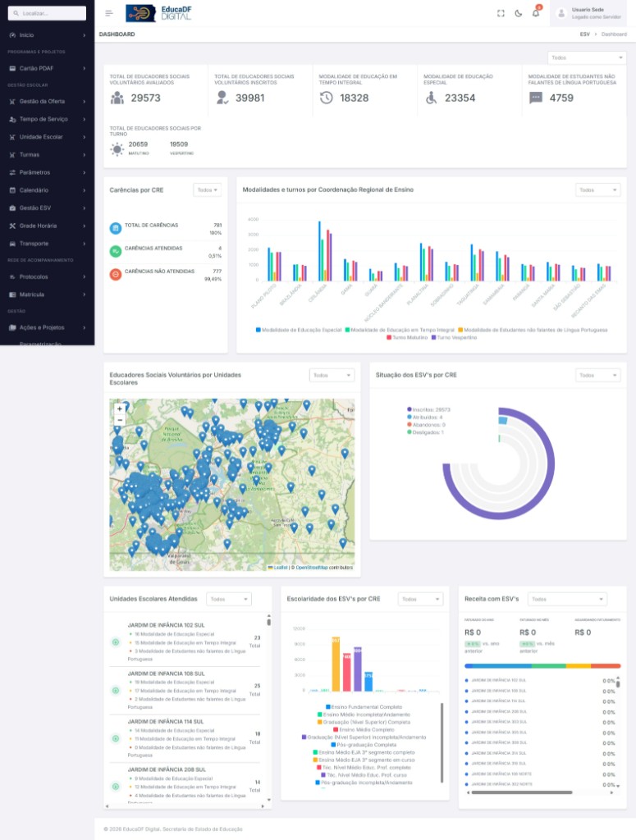The width and height of the screenshot is (636, 840).
Task: Click the educação especial wheelchair icon
Action: point(432,98)
